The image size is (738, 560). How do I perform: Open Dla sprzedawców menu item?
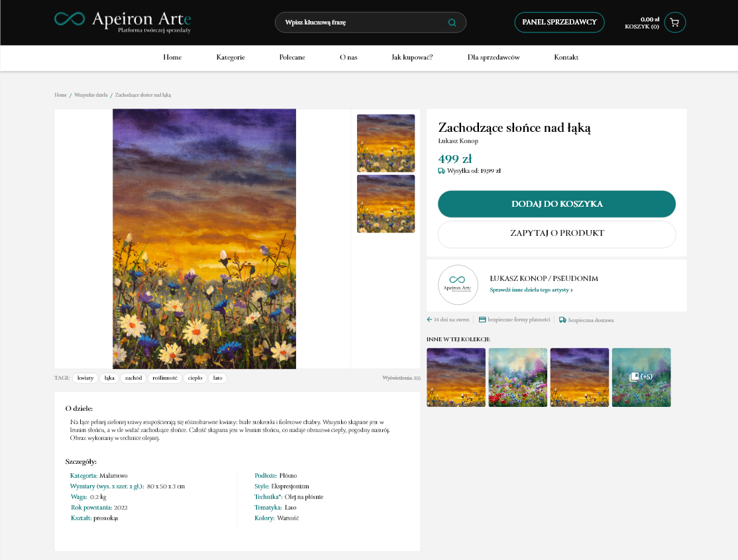tap(494, 58)
